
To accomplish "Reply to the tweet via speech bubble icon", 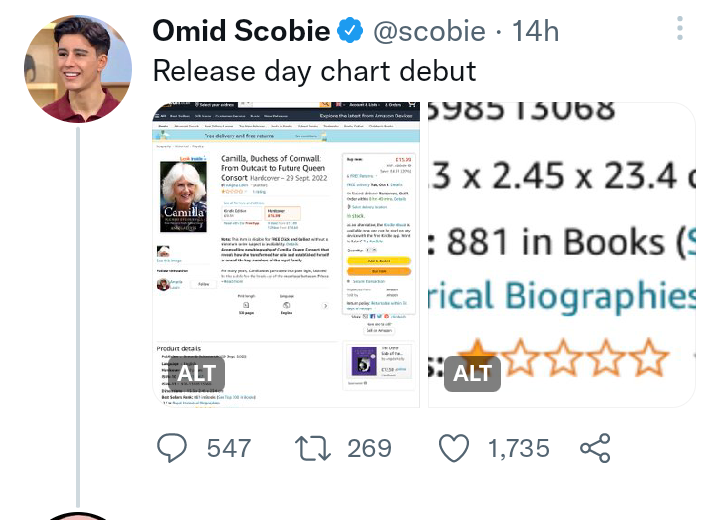I will (173, 447).
